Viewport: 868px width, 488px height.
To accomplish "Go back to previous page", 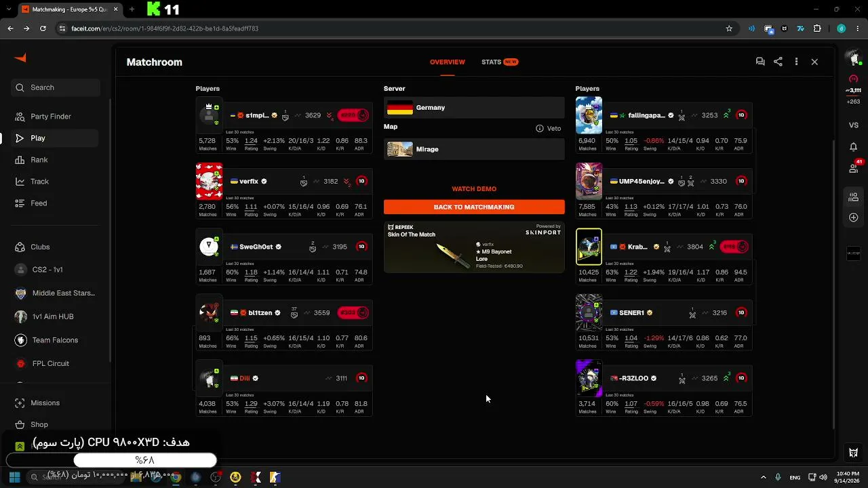I will pos(10,28).
